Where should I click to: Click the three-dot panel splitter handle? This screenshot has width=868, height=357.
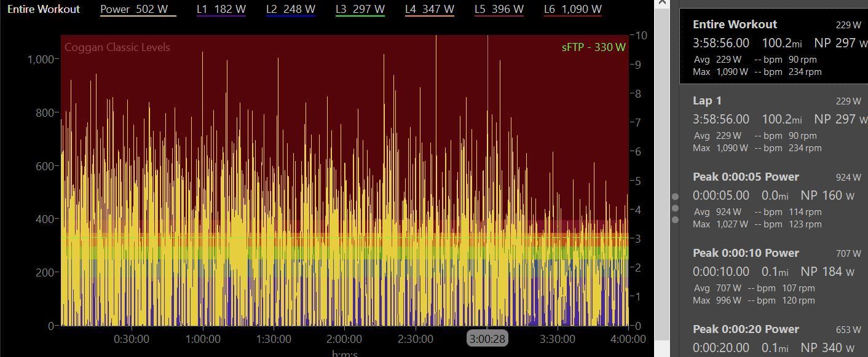(675, 208)
